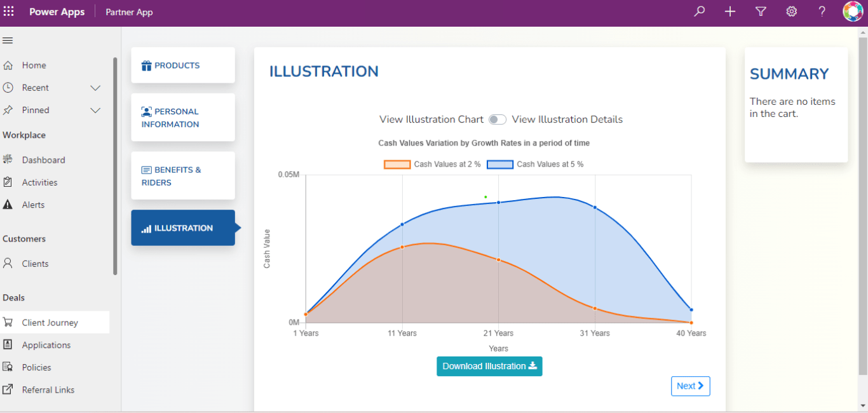Viewport: 868px width, 413px height.
Task: Expand the Recent chevron
Action: [95, 88]
